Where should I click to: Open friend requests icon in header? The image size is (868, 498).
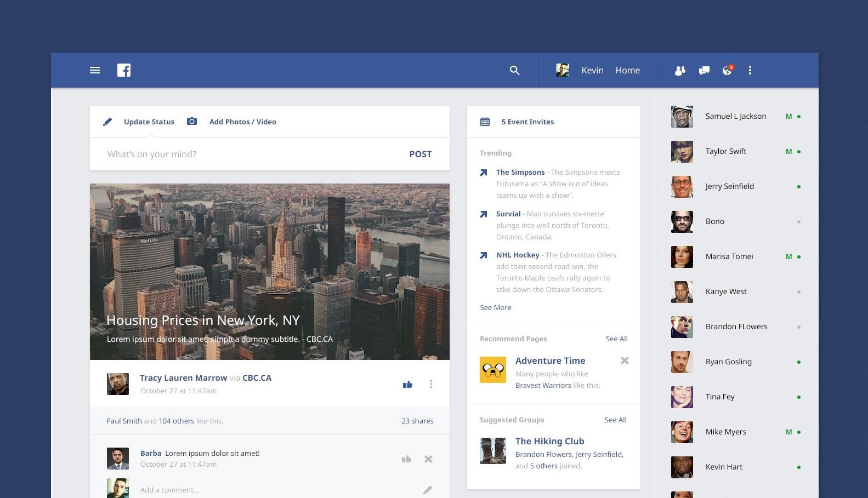[x=680, y=70]
